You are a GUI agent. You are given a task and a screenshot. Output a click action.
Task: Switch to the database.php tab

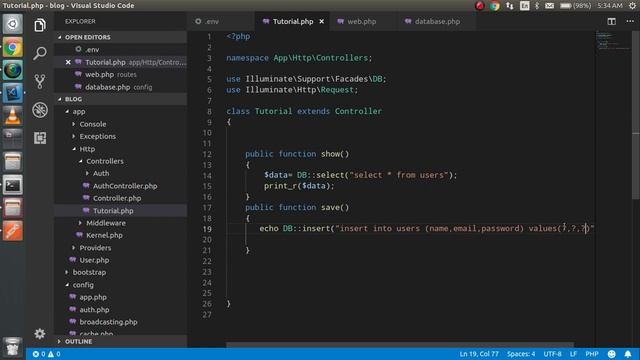(437, 21)
